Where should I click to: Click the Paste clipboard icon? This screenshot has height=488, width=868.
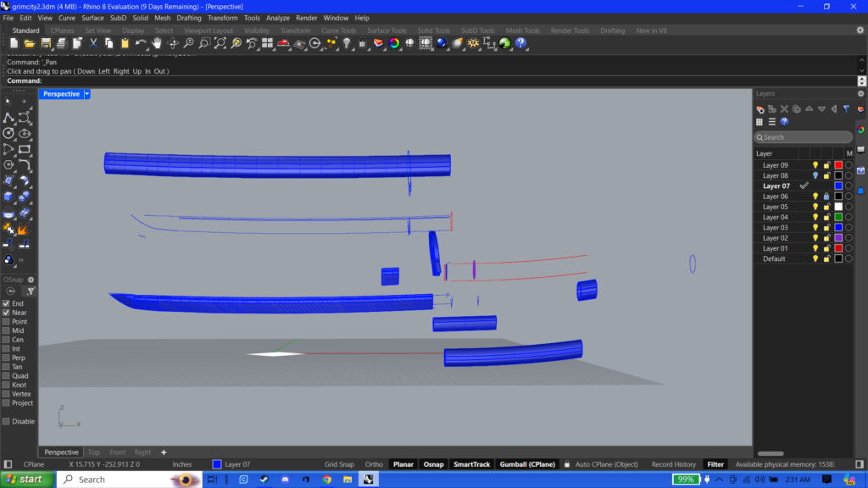pos(125,43)
